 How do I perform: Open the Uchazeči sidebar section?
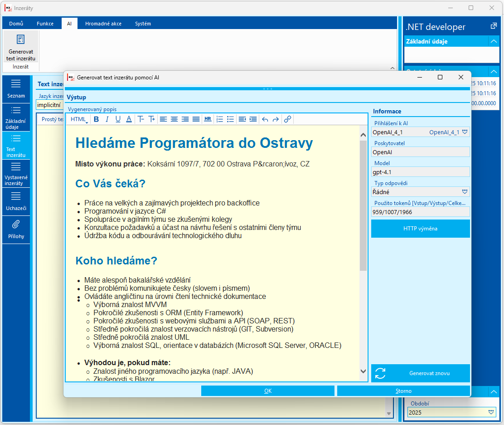coord(16,201)
